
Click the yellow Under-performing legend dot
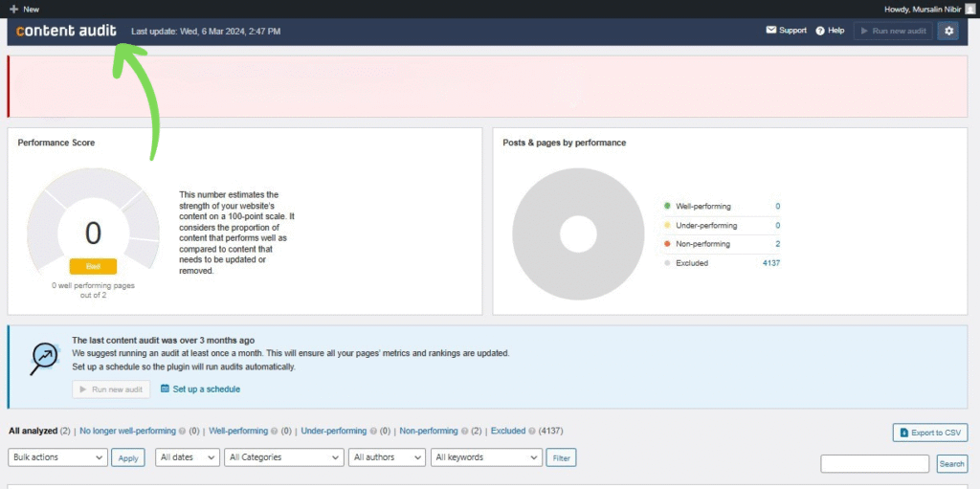pos(667,225)
